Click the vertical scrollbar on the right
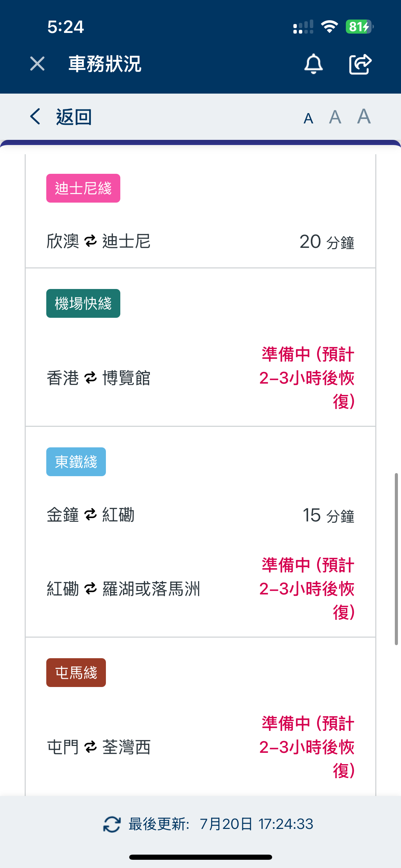 [396, 559]
